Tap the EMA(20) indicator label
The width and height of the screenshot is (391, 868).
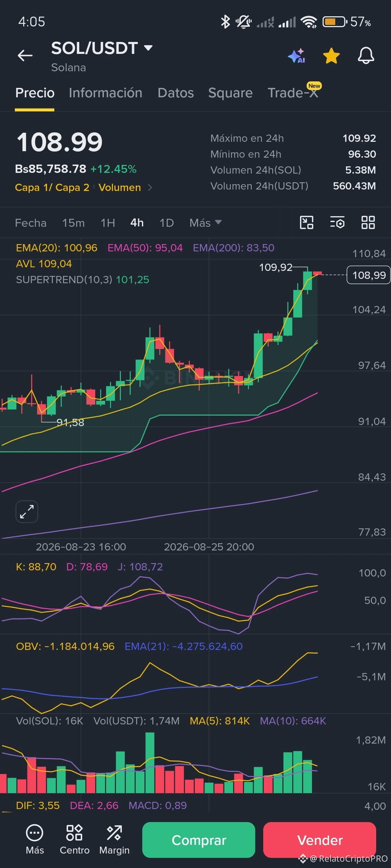(56, 248)
